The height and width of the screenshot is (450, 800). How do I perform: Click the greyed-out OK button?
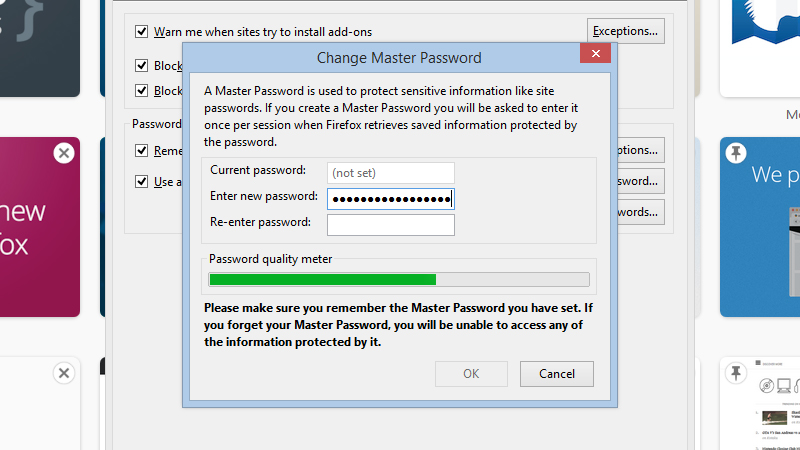471,374
